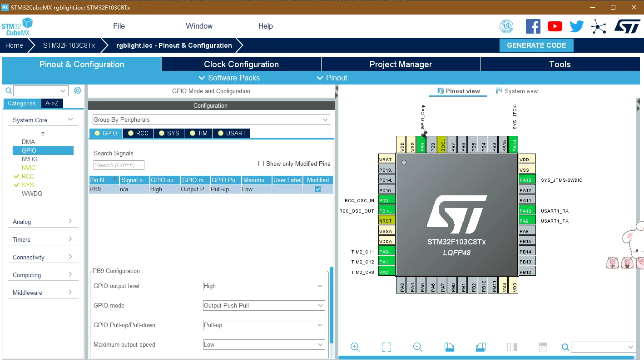
Task: Open the Help menu
Action: pyautogui.click(x=266, y=26)
